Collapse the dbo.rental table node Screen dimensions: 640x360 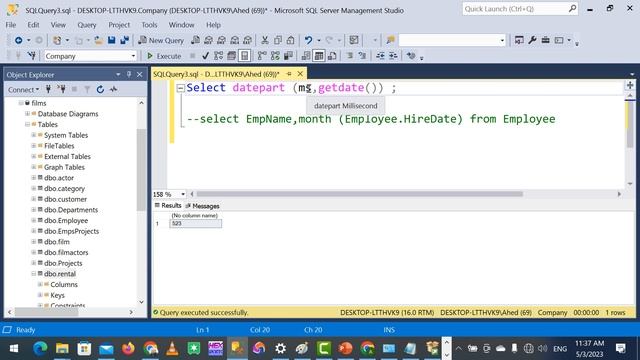[x=33, y=273]
